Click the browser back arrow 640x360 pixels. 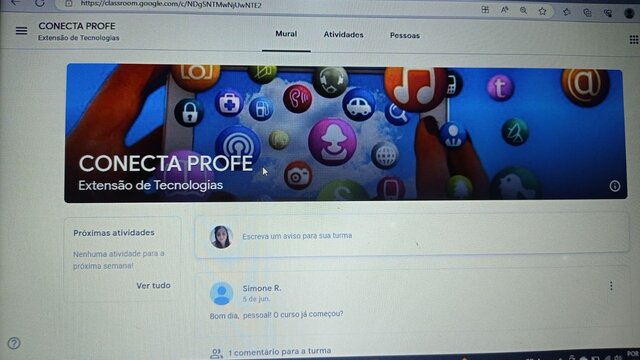pos(16,3)
